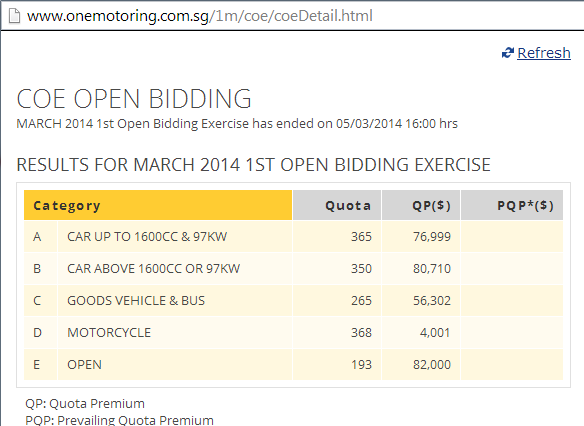Click the results for March 2014 heading
Viewport: 584px width, 426px height.
[254, 165]
